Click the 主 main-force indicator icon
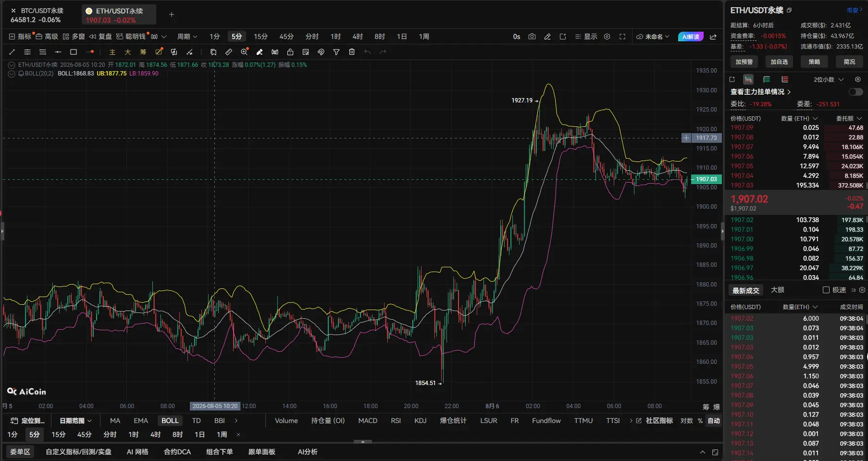Image resolution: width=868 pixels, height=461 pixels. pyautogui.click(x=112, y=52)
